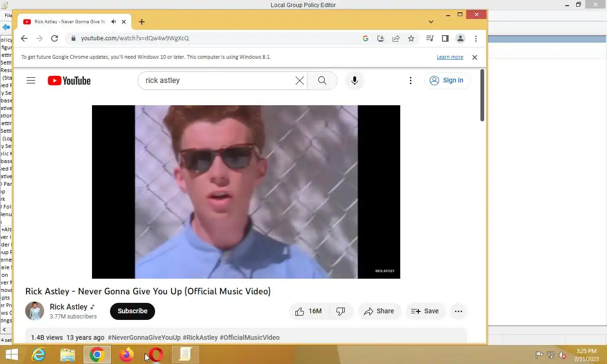Clear the YouTube search query
Screen dimensions: 607x364
[x=300, y=81]
